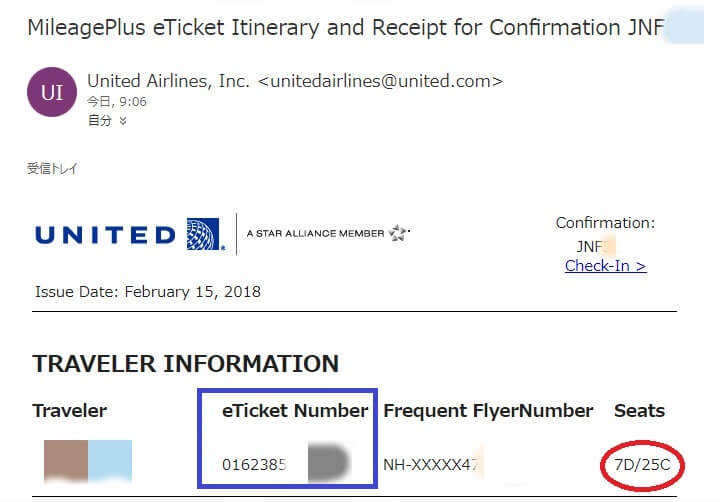The image size is (720, 502).
Task: Select the 受信トレイ inbox folder label
Action: click(52, 168)
